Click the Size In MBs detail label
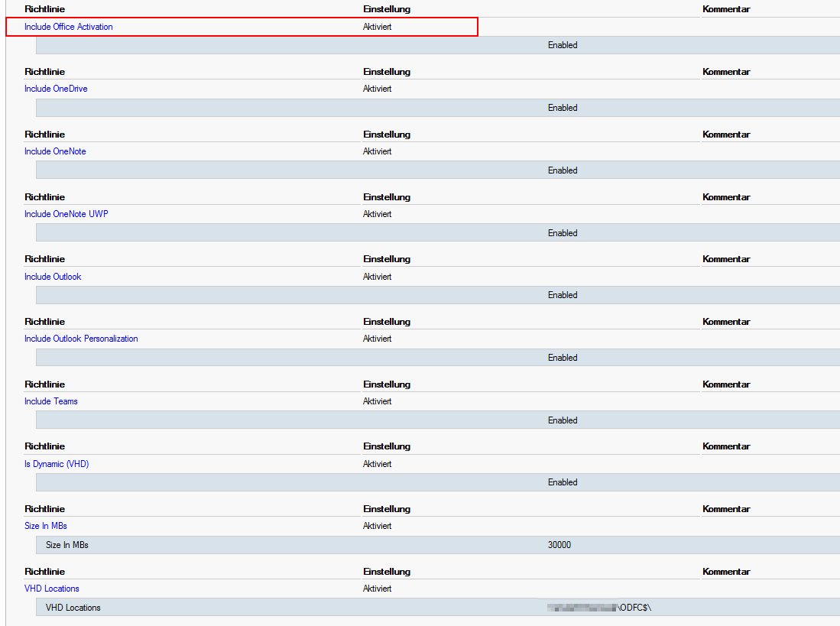The height and width of the screenshot is (626, 840). coord(67,545)
